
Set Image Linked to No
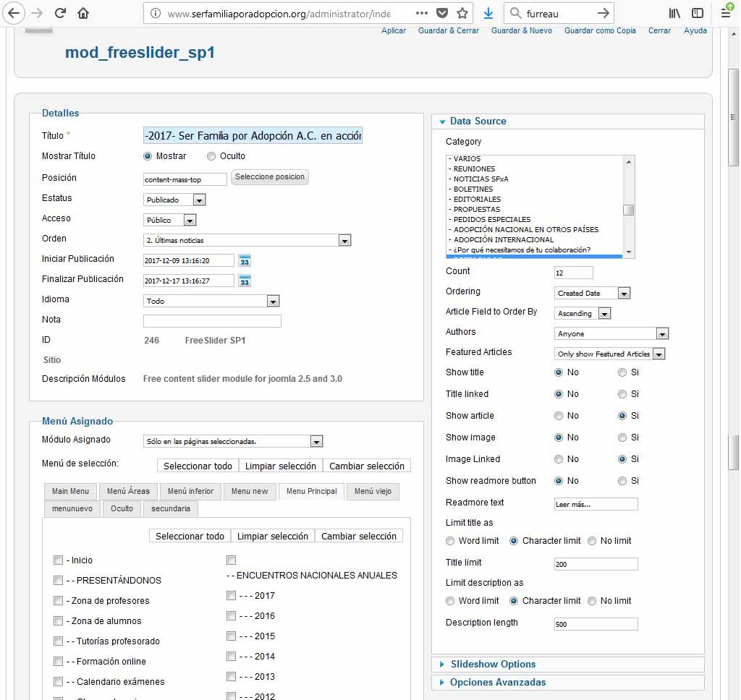point(559,460)
